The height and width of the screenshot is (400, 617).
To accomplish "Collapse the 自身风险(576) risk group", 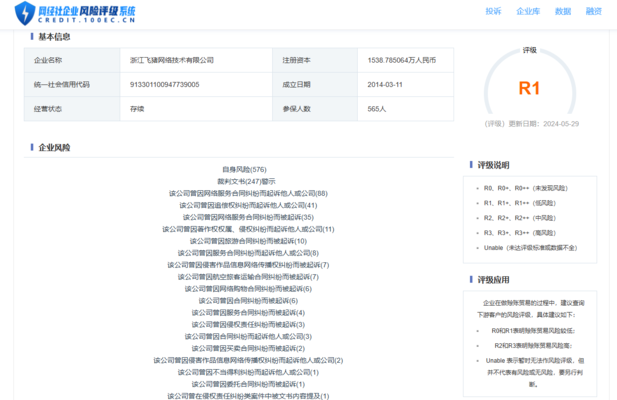I will [x=244, y=170].
